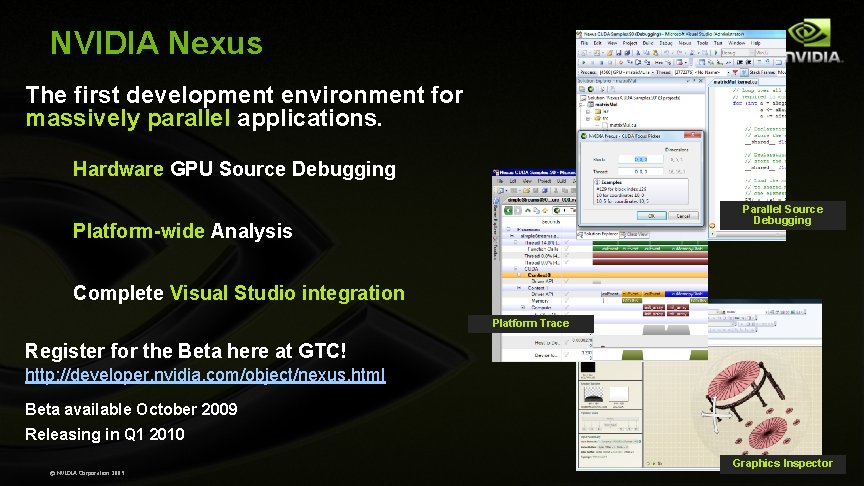Click the green back arrow in Platform Trace window
This screenshot has width=864, height=486.
click(x=509, y=210)
